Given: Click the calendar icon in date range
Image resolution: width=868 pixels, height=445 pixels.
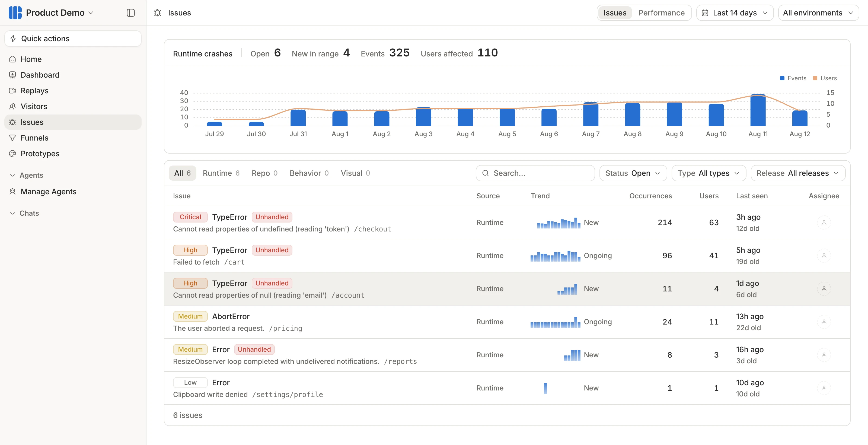Looking at the screenshot, I should [705, 13].
